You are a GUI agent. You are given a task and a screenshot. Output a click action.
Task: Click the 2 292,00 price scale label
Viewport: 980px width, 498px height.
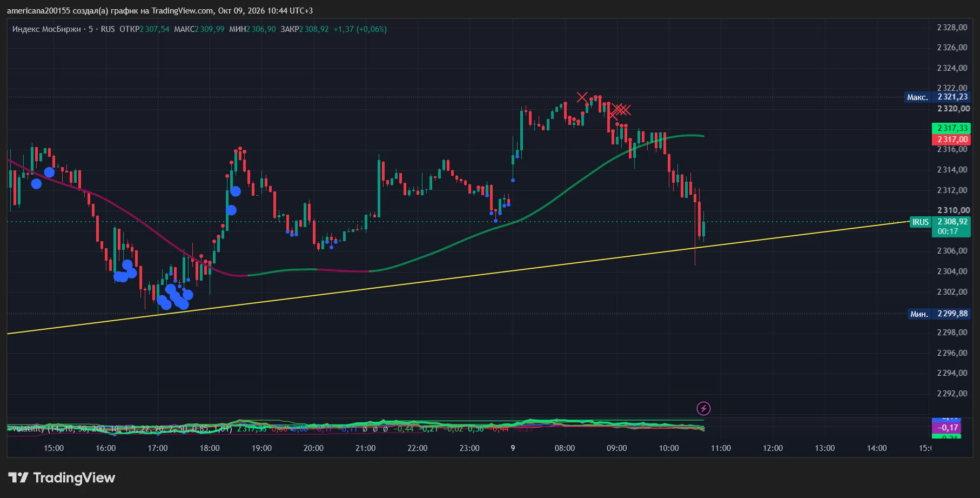(x=952, y=394)
